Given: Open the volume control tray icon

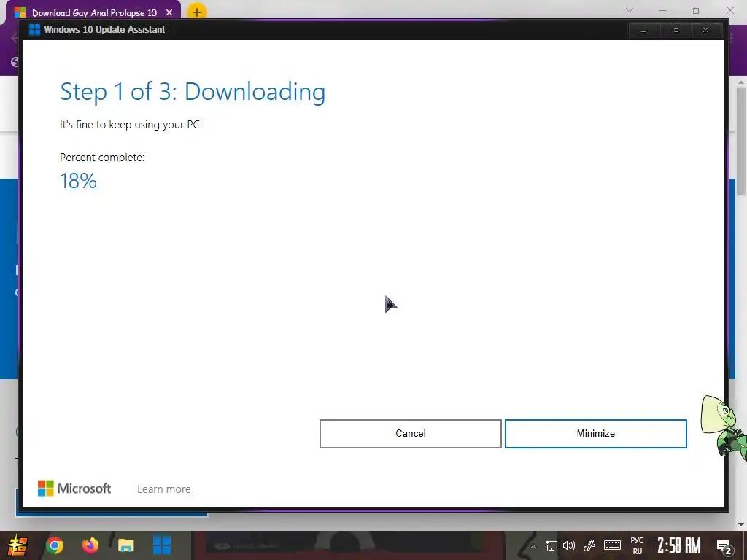Looking at the screenshot, I should click(569, 545).
